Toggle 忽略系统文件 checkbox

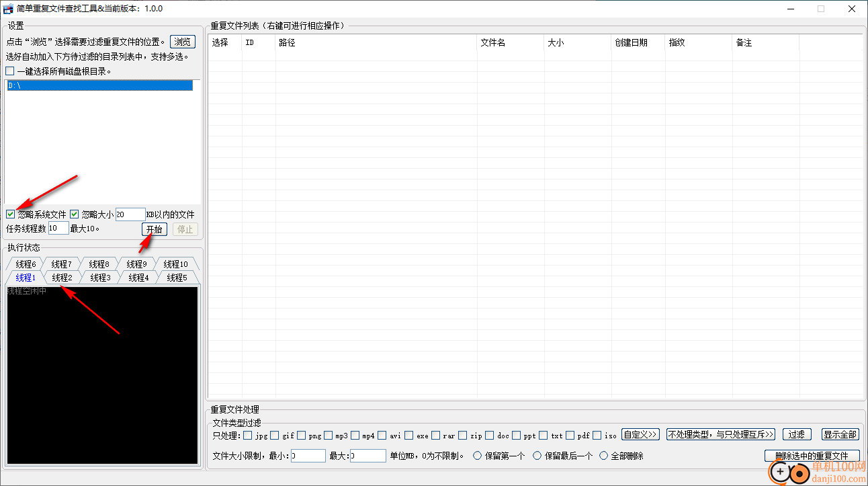(10, 214)
